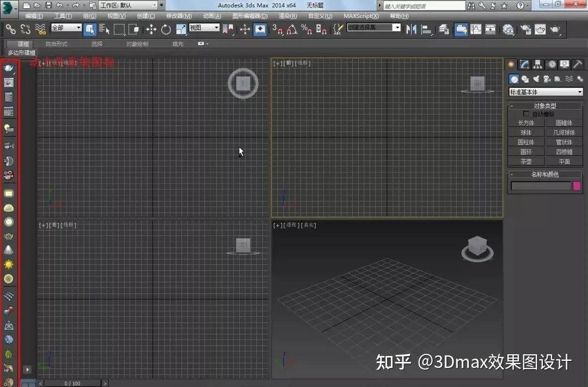
Task: Activate the Select Object tool
Action: point(90,29)
